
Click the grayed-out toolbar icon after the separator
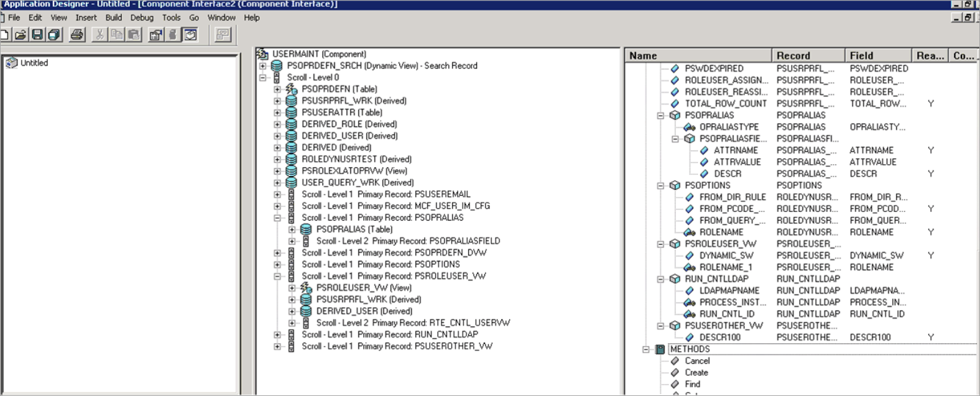point(223,35)
